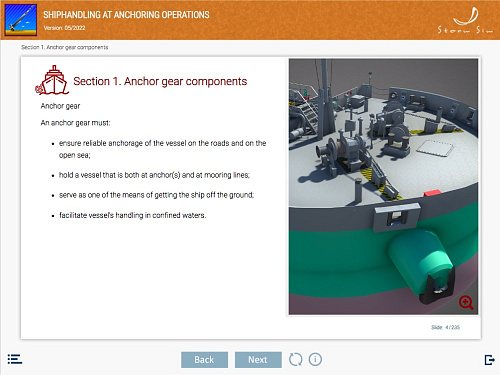The width and height of the screenshot is (500, 375).
Task: Click the Storm Sim logo
Action: point(465,21)
